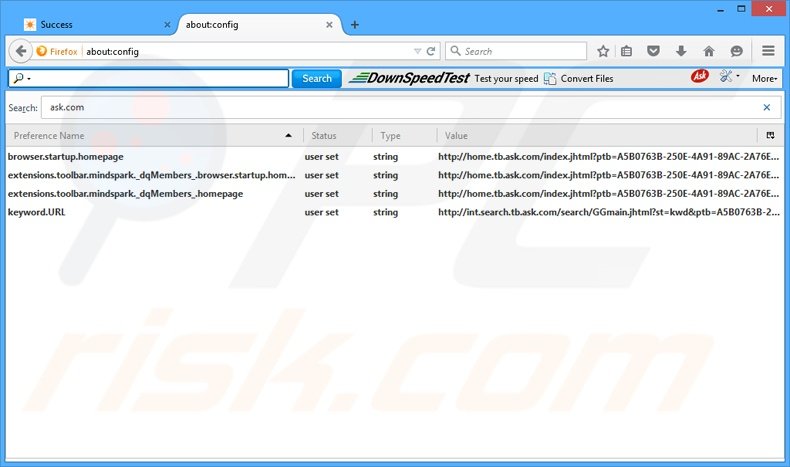Click the Convert Files toolbar icon
The image size is (790, 467).
550,79
